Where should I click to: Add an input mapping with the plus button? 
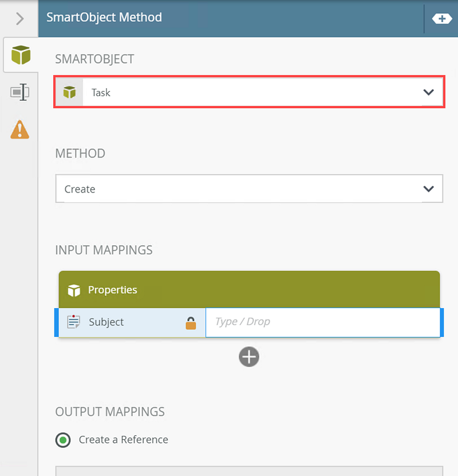249,357
